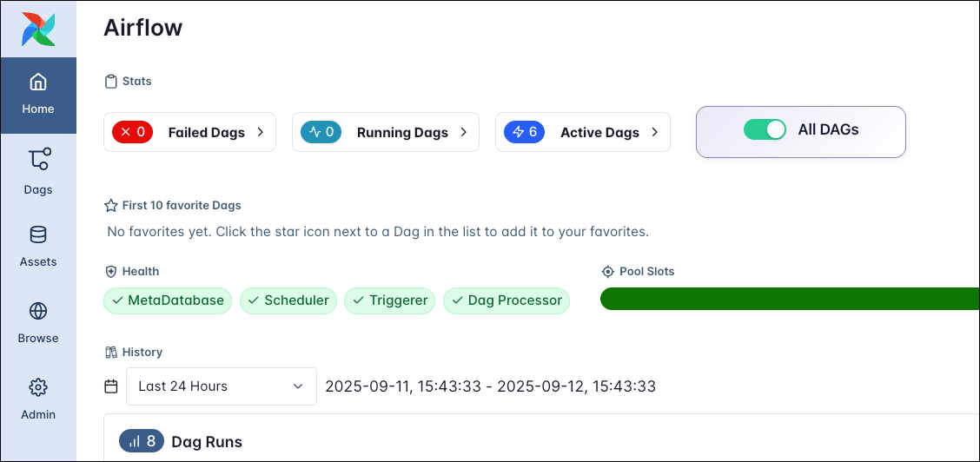Expand Failed Dags chevron arrow
Screen dimensions: 980x462
click(x=261, y=133)
